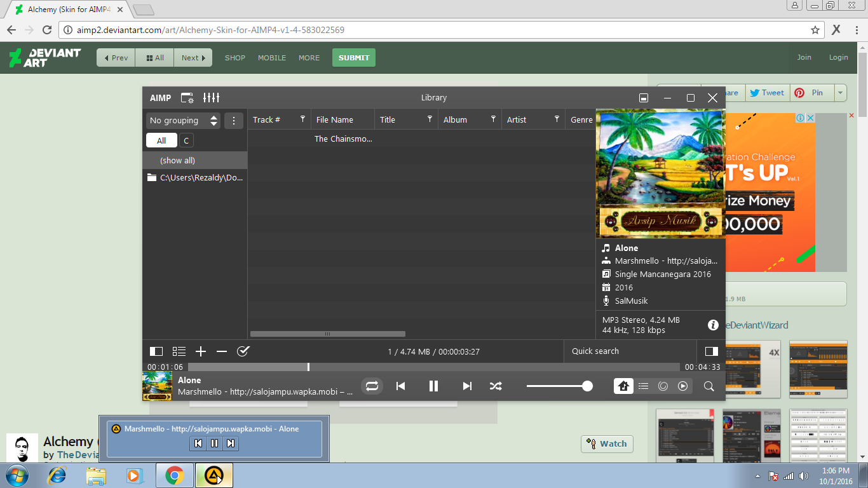Open the spiral visualization view icon
Image resolution: width=868 pixels, height=488 pixels.
coord(663,386)
